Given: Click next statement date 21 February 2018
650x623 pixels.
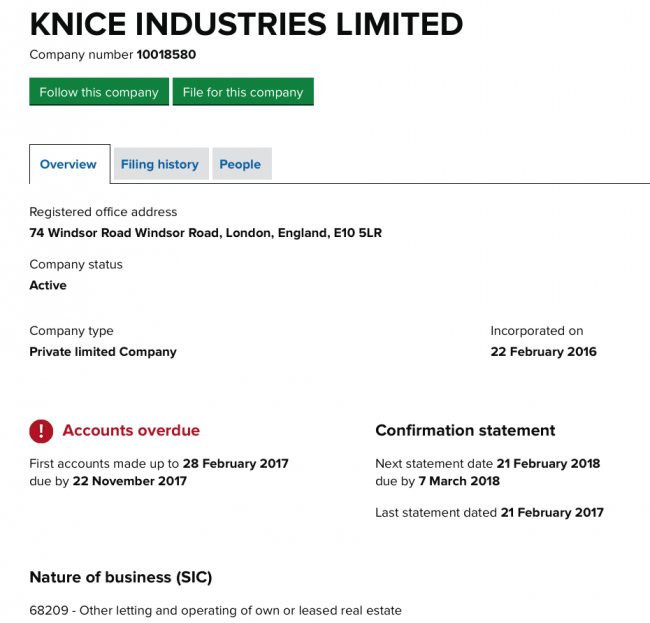Looking at the screenshot, I should point(548,463).
